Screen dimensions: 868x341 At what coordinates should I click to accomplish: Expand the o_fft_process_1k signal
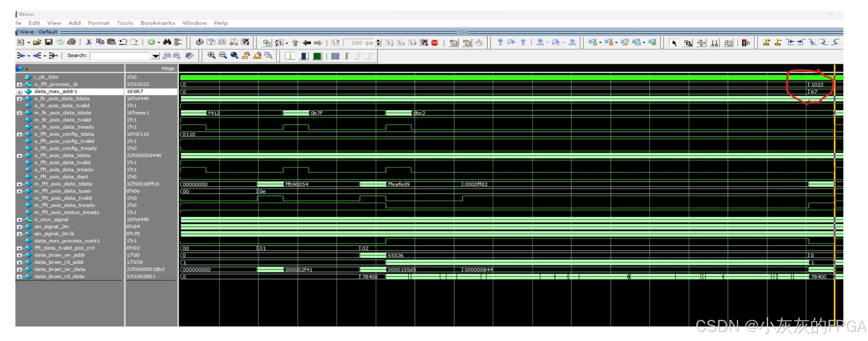[x=19, y=85]
